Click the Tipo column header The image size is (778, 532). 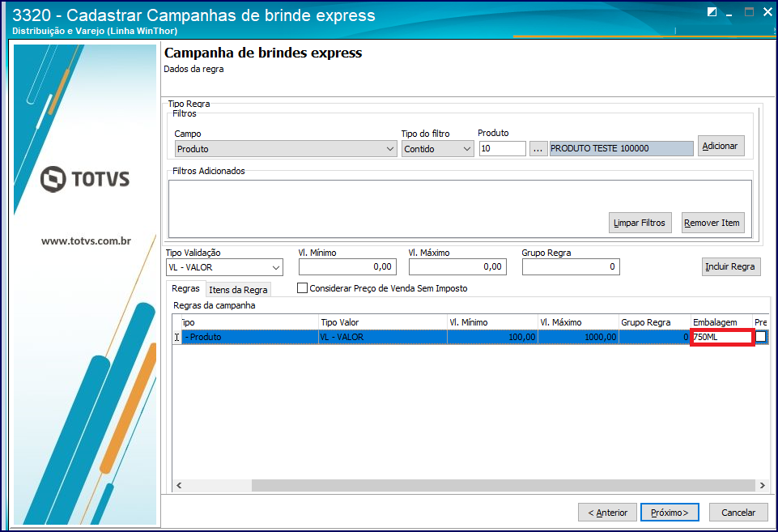(250, 322)
